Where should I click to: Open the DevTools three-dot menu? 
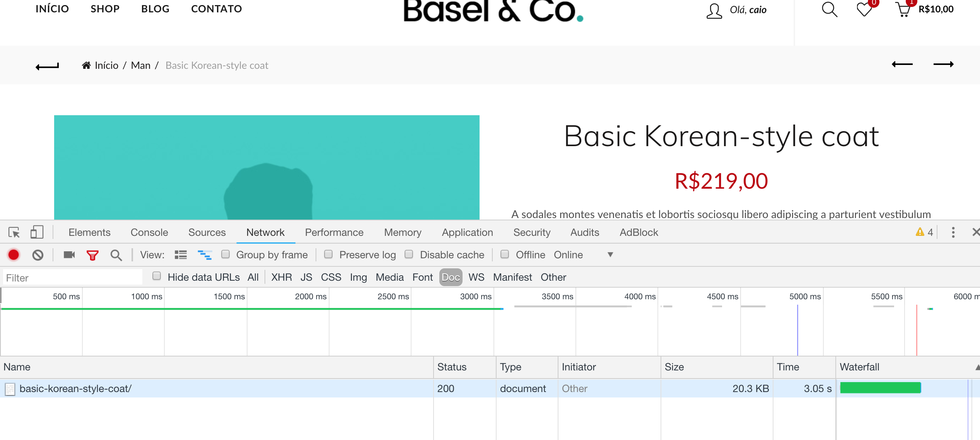[953, 232]
